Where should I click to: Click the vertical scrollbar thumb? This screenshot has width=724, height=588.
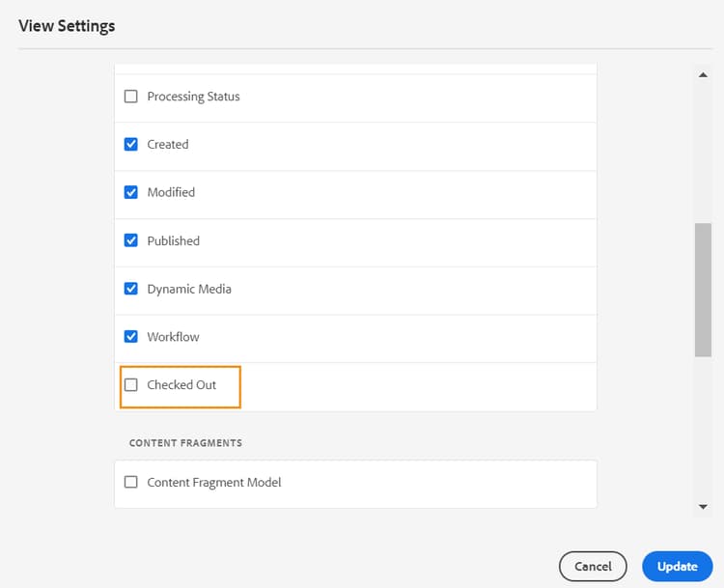703,290
